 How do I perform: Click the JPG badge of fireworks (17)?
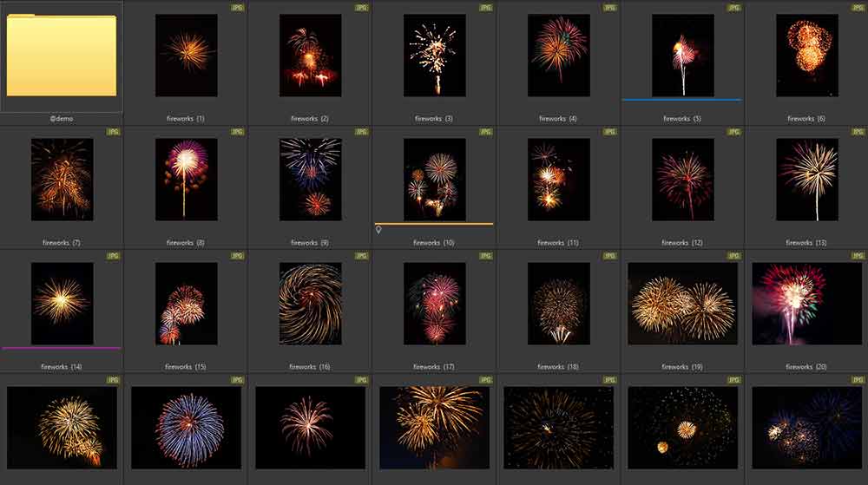[485, 255]
